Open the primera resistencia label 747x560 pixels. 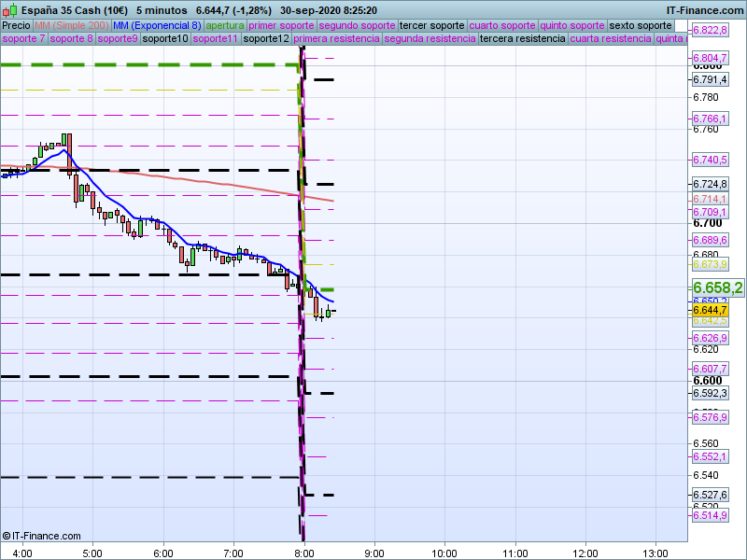click(x=336, y=39)
